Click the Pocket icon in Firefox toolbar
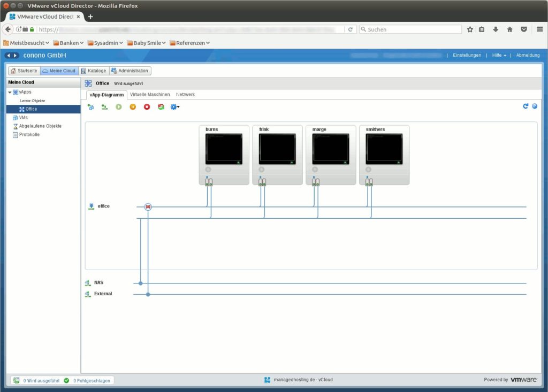Image resolution: width=548 pixels, height=392 pixels. click(523, 29)
